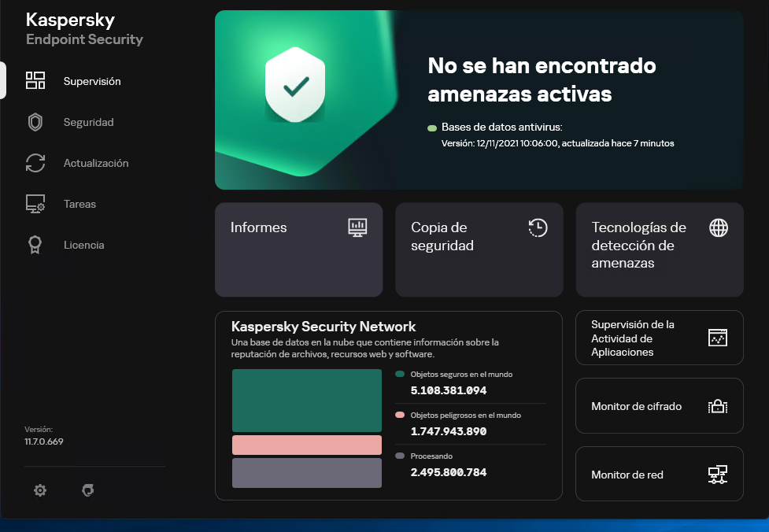The height and width of the screenshot is (532, 769).
Task: Open settings via the gear icon
Action: pos(40,490)
